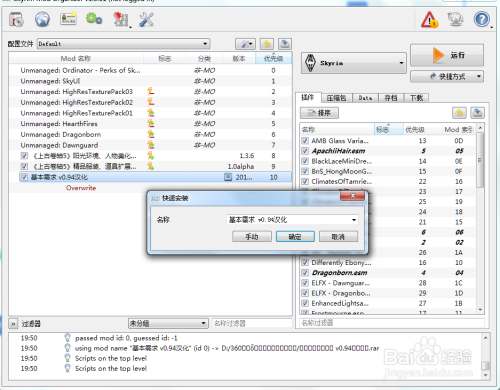Click the update monitor icon
500x390 pixels.
(455, 19)
